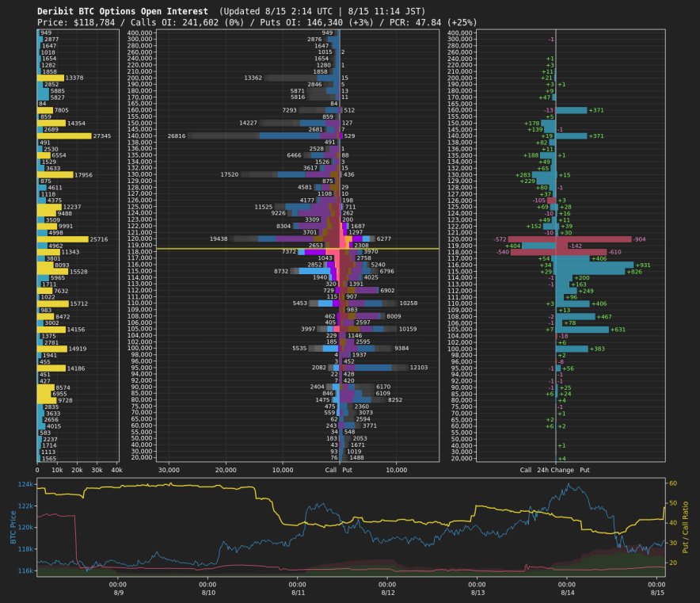Screen dimensions: 700x603
Task: Click the "+467" put change value
Action: point(604,317)
